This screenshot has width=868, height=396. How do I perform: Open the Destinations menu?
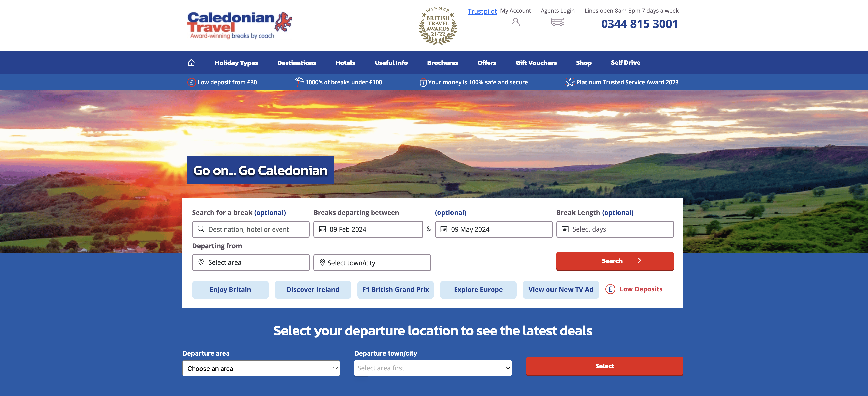(296, 62)
